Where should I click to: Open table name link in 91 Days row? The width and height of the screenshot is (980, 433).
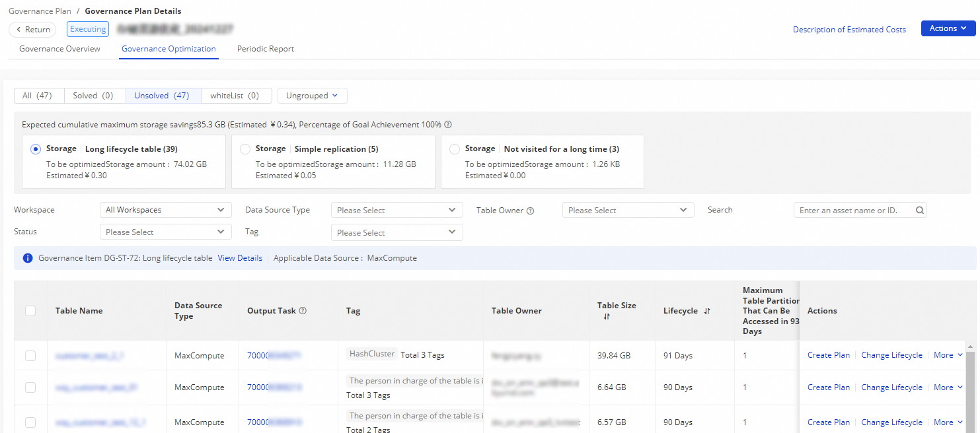coord(90,355)
